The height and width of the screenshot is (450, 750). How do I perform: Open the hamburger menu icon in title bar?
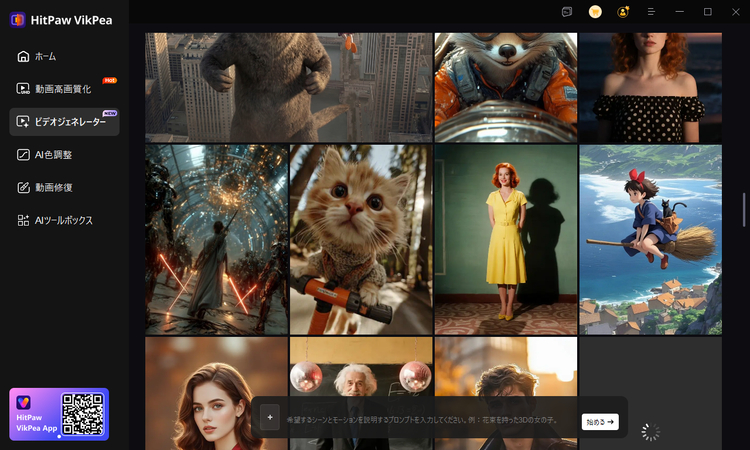click(651, 12)
